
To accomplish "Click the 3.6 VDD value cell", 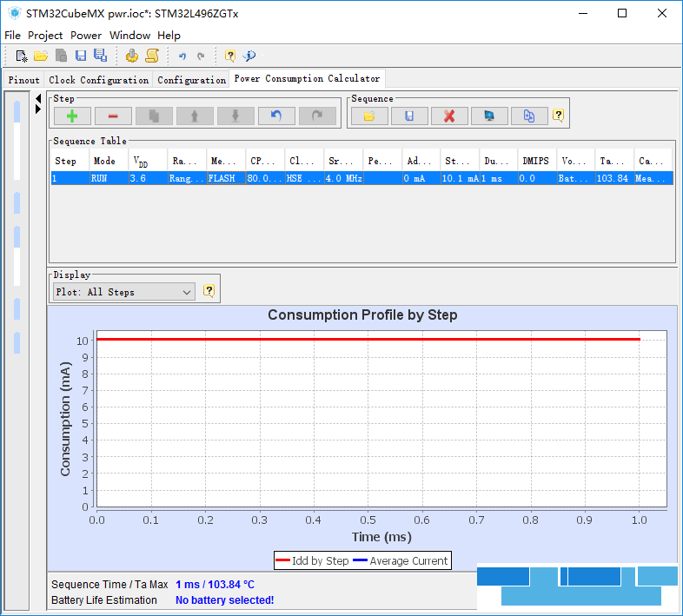I will (148, 178).
